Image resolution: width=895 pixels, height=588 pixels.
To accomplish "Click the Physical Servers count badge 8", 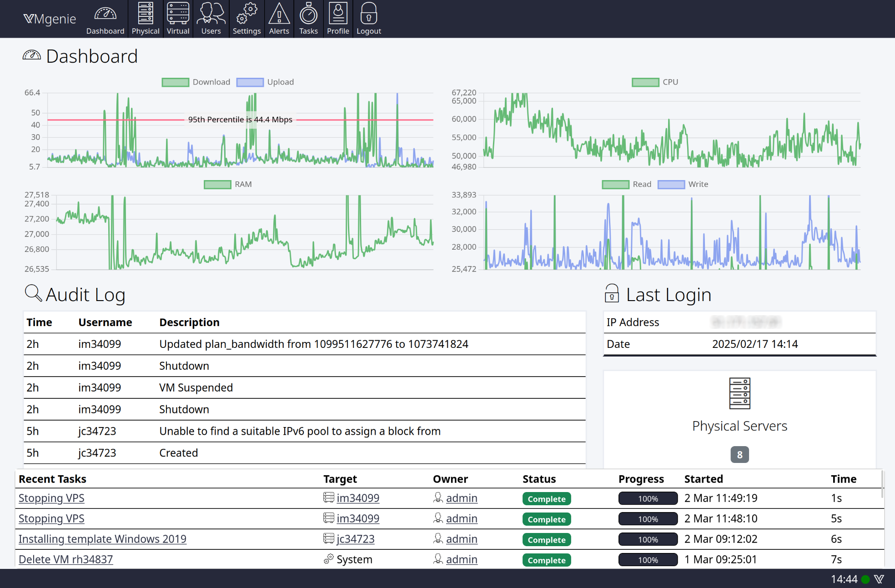I will [x=739, y=455].
